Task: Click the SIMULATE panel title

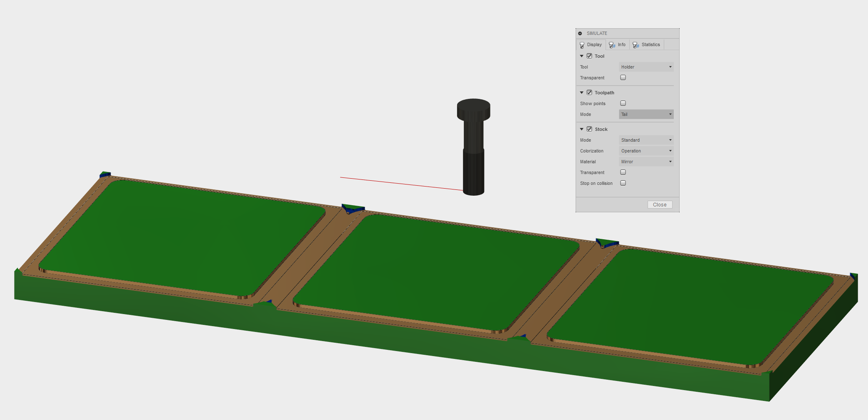Action: point(597,33)
